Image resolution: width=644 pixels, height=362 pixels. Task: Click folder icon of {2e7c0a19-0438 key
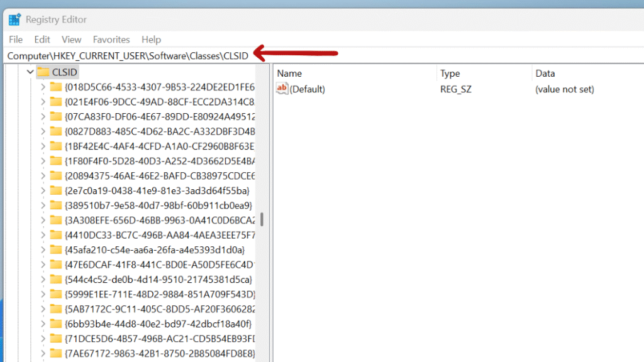coord(56,190)
